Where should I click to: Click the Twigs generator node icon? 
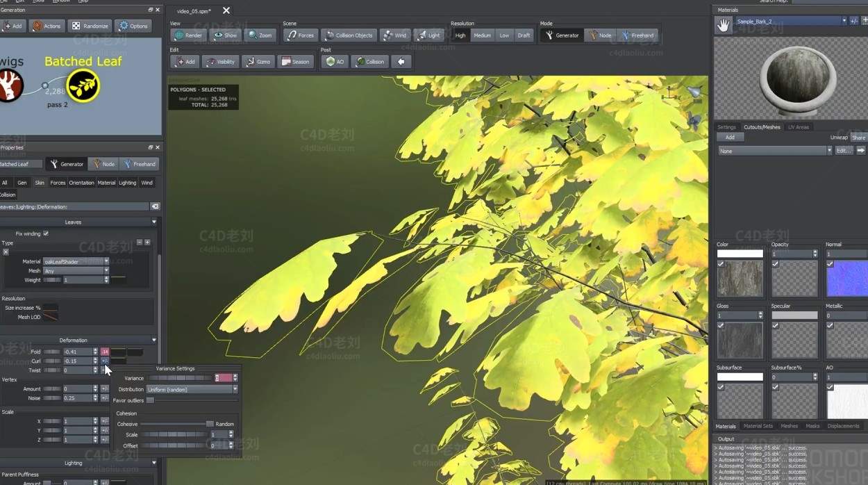10,85
